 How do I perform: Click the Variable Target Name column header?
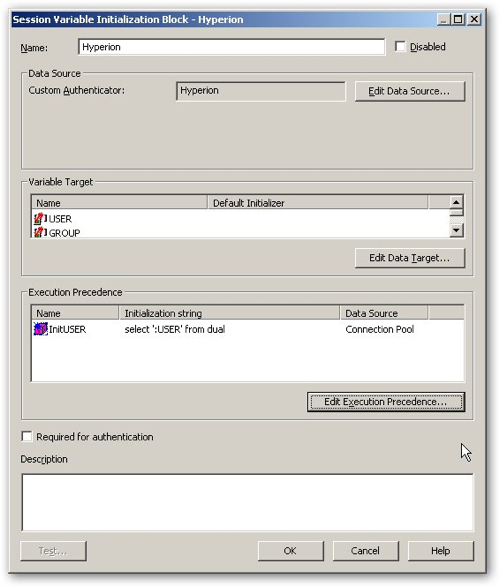(x=120, y=203)
